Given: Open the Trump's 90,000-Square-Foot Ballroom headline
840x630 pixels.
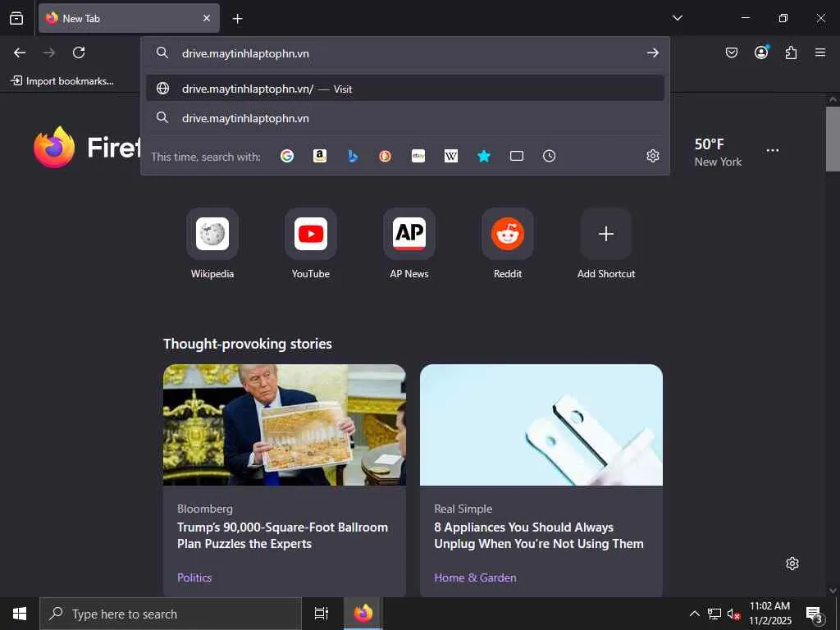Looking at the screenshot, I should pos(283,535).
